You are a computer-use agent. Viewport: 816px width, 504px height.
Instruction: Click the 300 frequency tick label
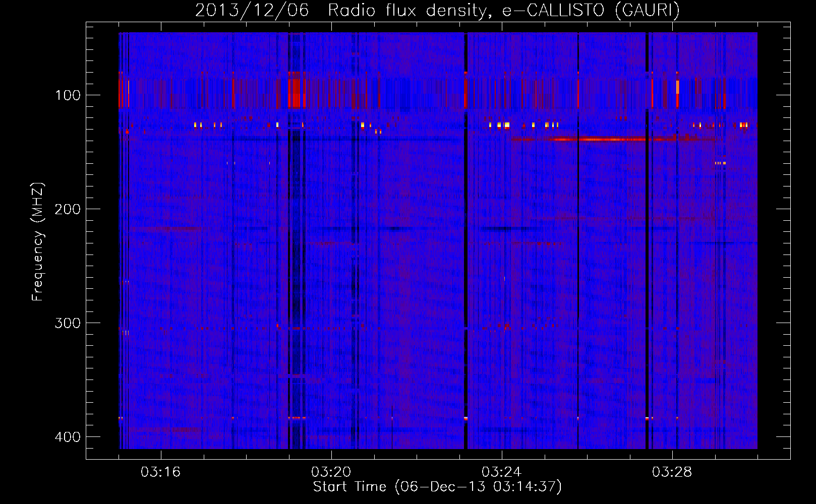coord(68,323)
